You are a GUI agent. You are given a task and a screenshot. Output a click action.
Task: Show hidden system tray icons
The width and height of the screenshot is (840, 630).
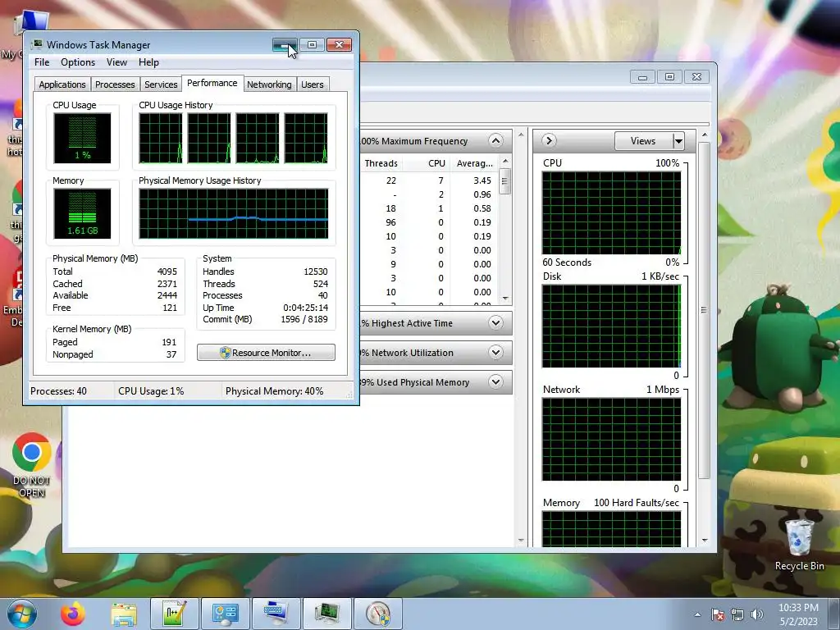[697, 615]
